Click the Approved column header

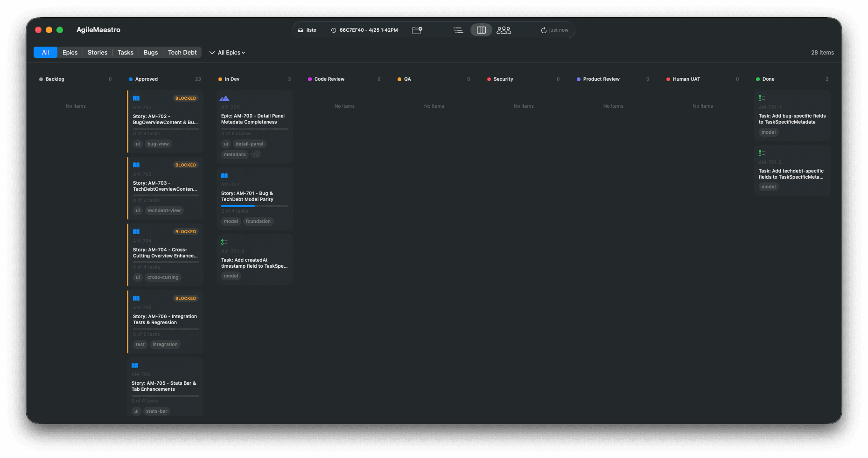165,79
